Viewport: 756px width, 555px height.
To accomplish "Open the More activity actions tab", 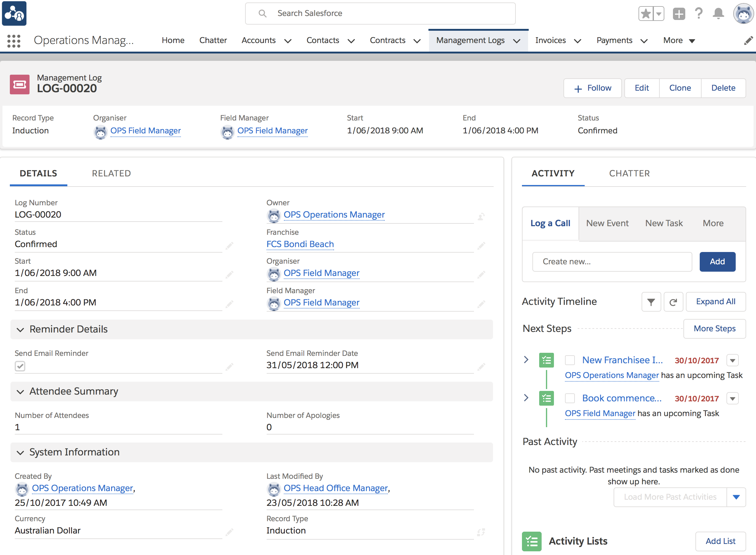I will 713,223.
